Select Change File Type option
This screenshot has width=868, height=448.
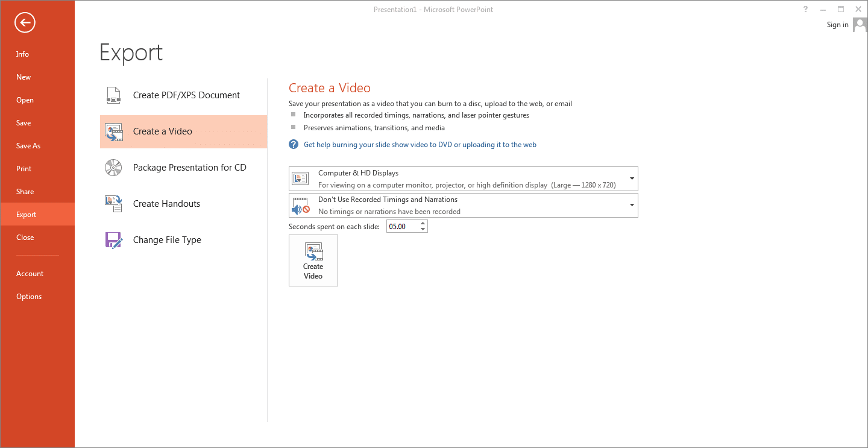click(x=183, y=240)
